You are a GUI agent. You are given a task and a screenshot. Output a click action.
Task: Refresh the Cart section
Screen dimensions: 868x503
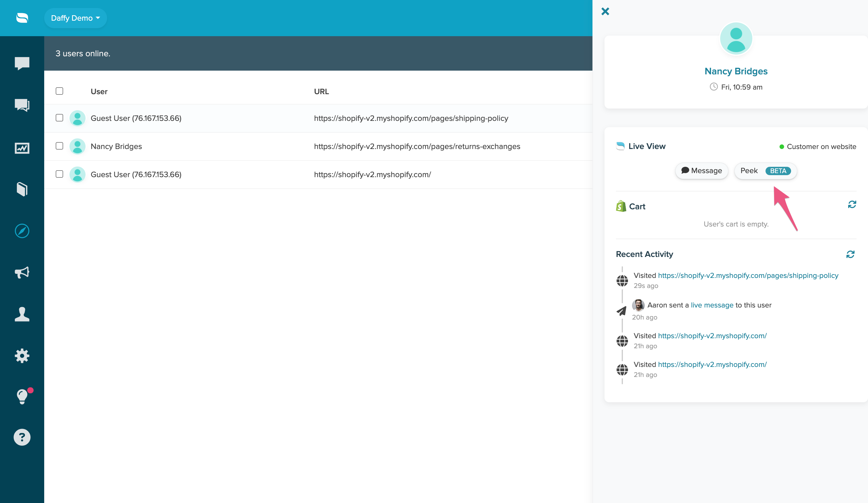[852, 205]
